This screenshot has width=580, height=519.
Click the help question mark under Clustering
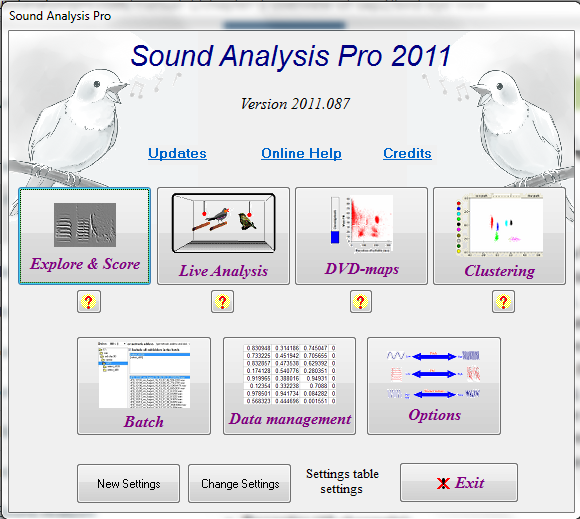[x=503, y=302]
